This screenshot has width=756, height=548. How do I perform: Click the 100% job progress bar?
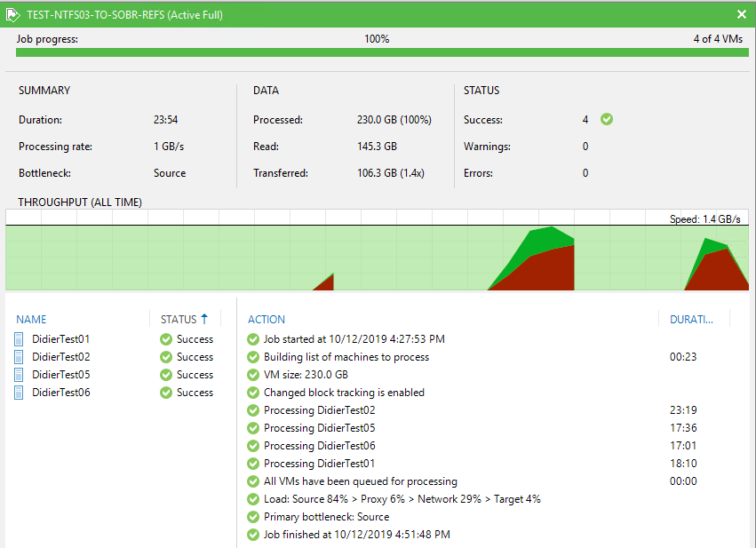(x=378, y=53)
